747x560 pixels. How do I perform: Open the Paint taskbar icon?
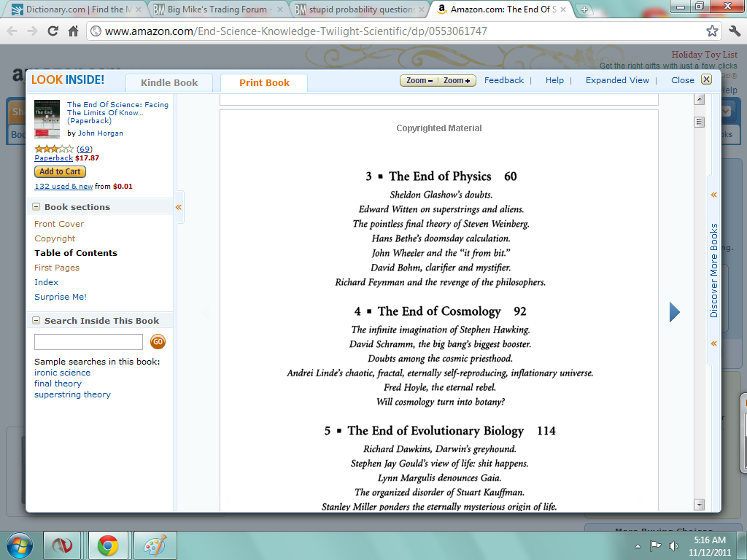[155, 545]
